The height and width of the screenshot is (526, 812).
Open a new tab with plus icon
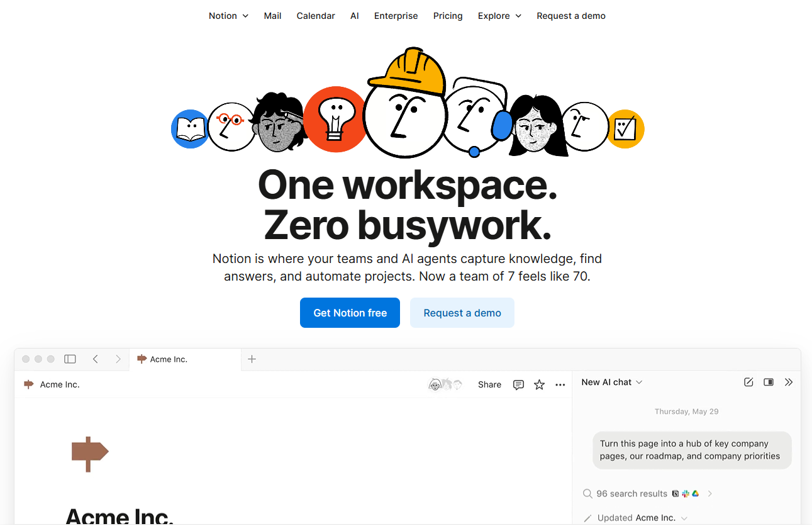pos(252,359)
